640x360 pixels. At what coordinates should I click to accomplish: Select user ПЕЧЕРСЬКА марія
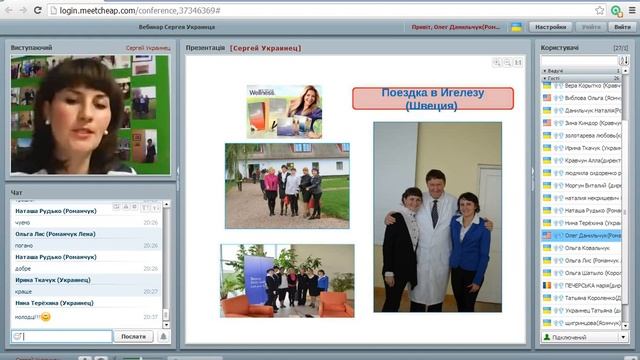coord(581,286)
